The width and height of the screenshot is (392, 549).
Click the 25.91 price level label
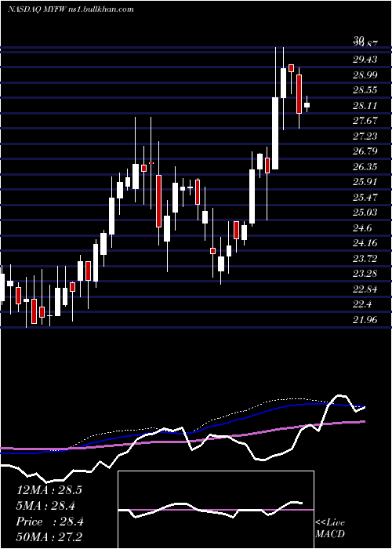pos(365,182)
